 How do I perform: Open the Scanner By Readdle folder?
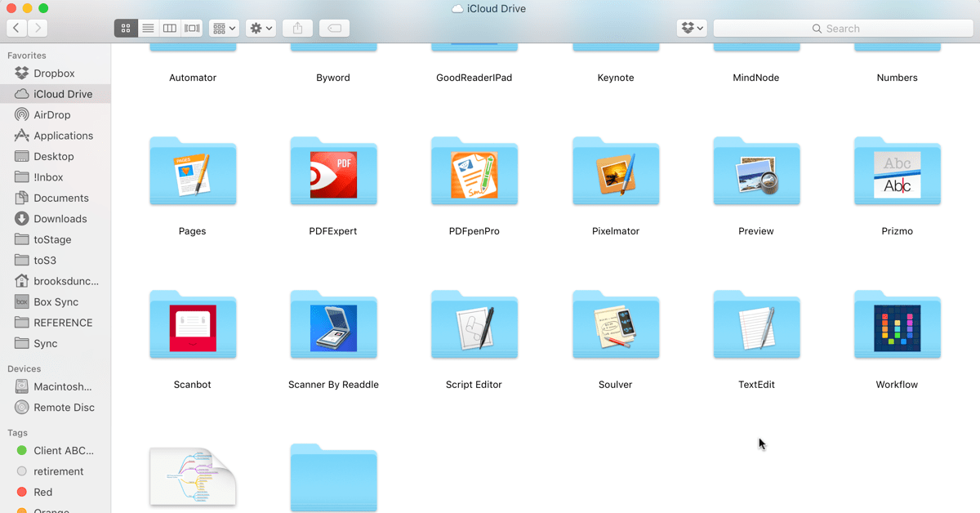(333, 326)
